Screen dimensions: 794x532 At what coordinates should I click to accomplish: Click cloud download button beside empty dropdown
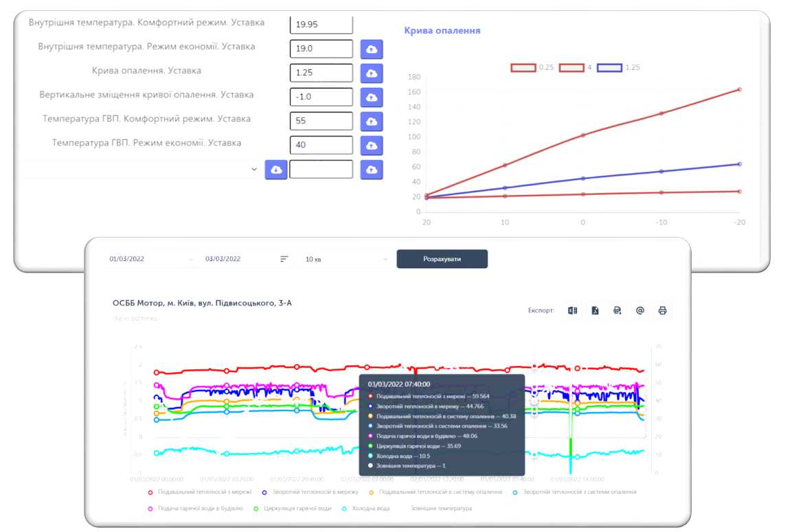tap(275, 170)
